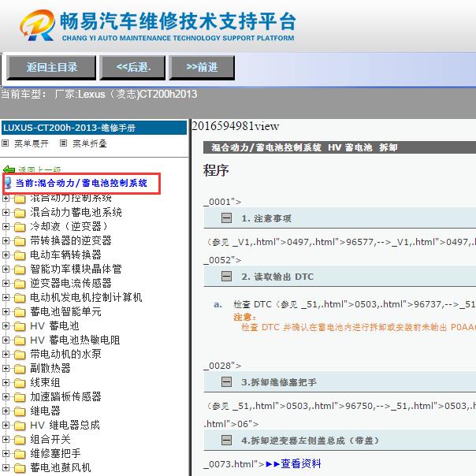Click folder icon for 逆变器电流传感器
This screenshot has width=476, height=476.
coord(20,284)
